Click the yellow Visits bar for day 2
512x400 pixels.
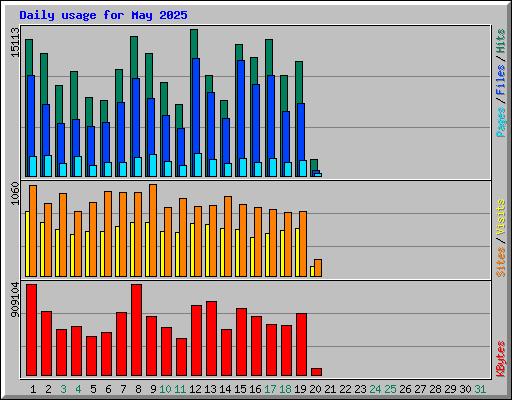tap(42, 249)
